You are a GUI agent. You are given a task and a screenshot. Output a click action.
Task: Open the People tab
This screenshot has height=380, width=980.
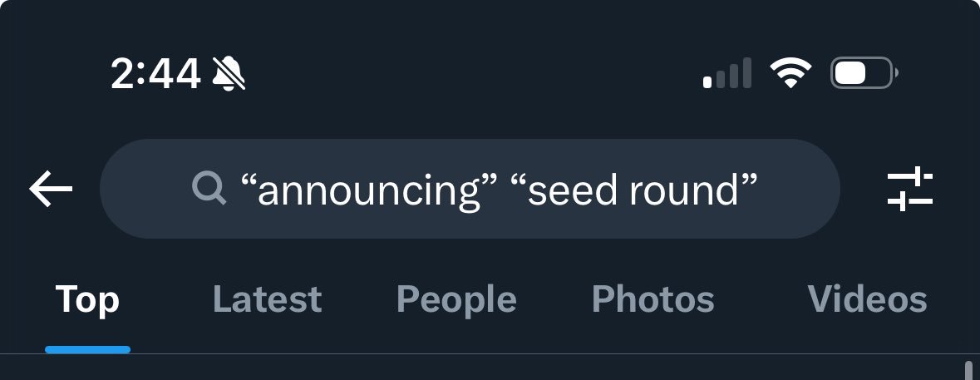click(456, 299)
